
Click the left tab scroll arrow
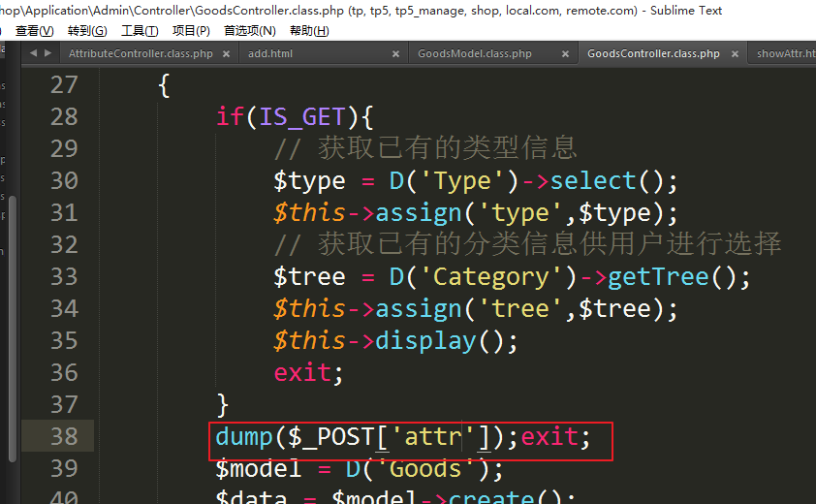34,53
